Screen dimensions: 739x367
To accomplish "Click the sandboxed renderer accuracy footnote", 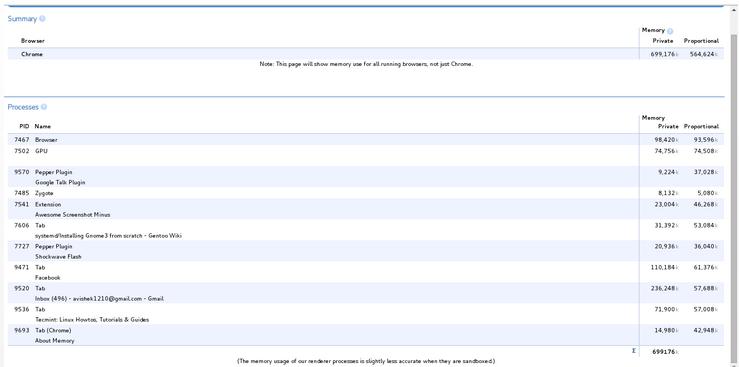I will [366, 361].
